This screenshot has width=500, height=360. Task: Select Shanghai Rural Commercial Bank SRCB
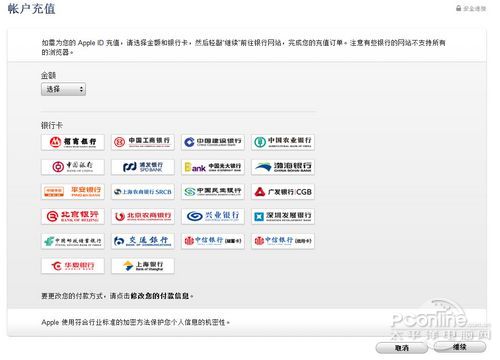click(x=143, y=192)
